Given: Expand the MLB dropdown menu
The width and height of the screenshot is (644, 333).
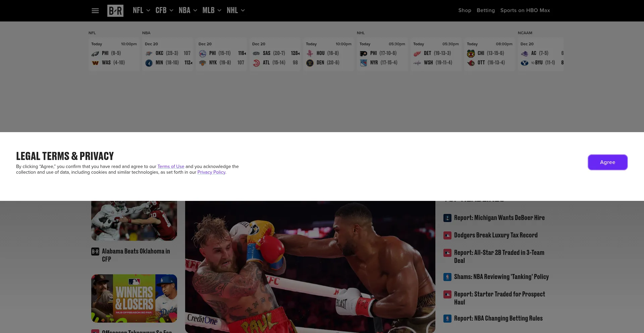Looking at the screenshot, I should point(211,10).
